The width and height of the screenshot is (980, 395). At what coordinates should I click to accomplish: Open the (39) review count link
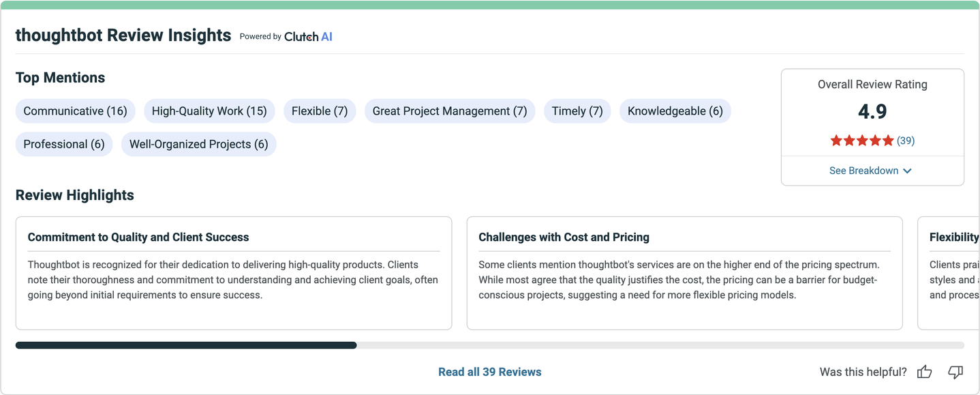[906, 141]
